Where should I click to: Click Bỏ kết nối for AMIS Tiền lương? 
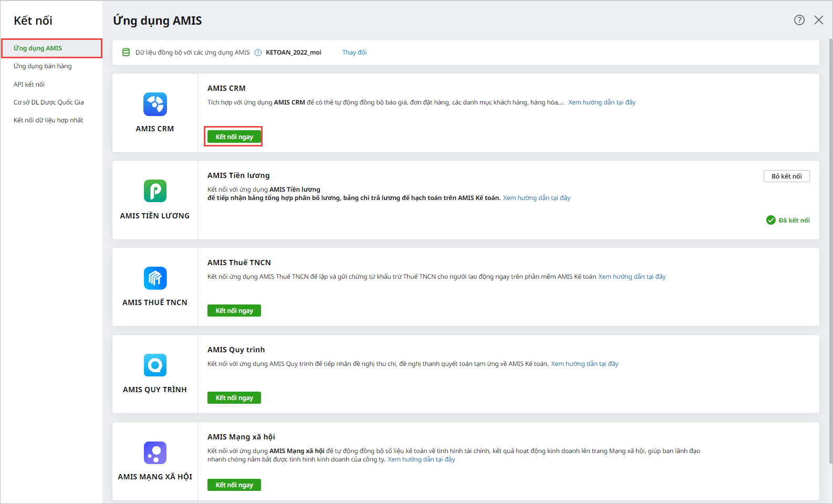click(787, 176)
